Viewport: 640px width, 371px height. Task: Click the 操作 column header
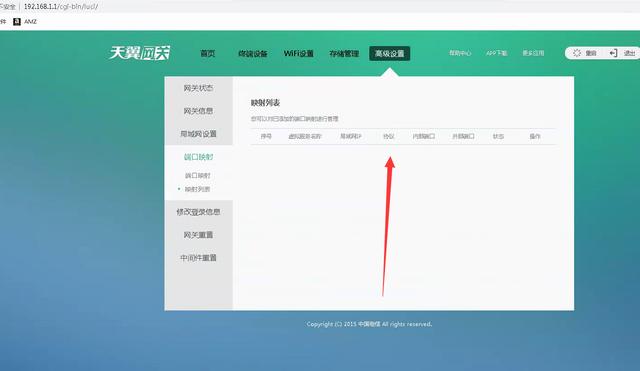click(535, 136)
